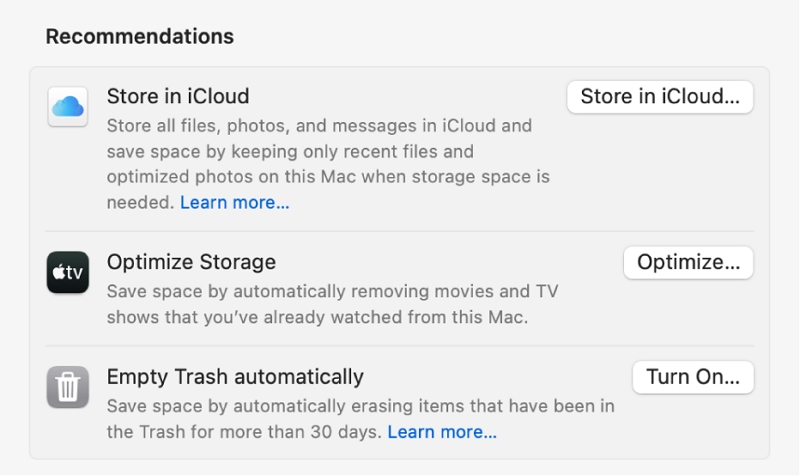
Task: Click the iCloud cloud icon
Action: tap(68, 107)
